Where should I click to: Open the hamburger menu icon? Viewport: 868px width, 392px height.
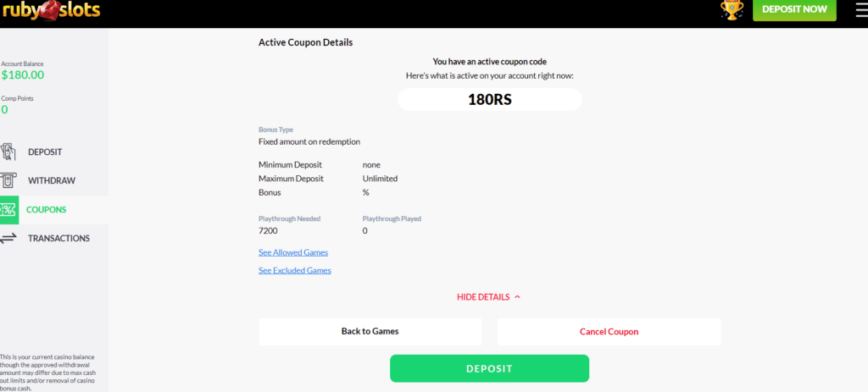tap(861, 10)
